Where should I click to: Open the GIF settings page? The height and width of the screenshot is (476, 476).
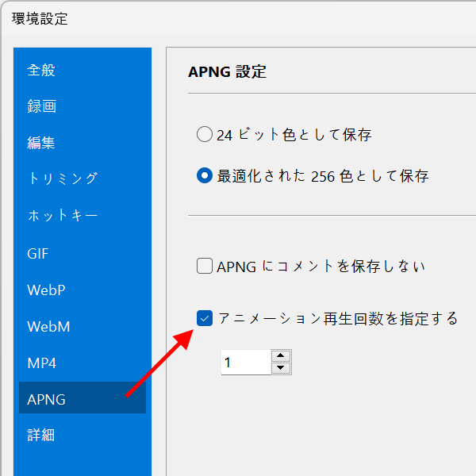point(83,254)
